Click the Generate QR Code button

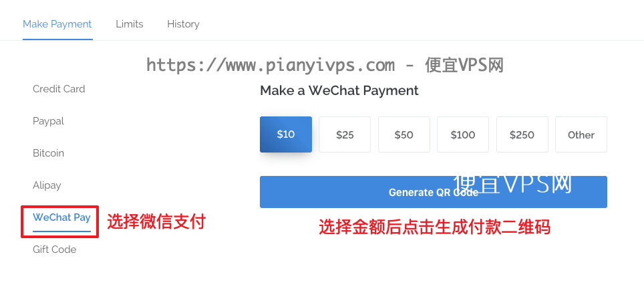pos(434,192)
